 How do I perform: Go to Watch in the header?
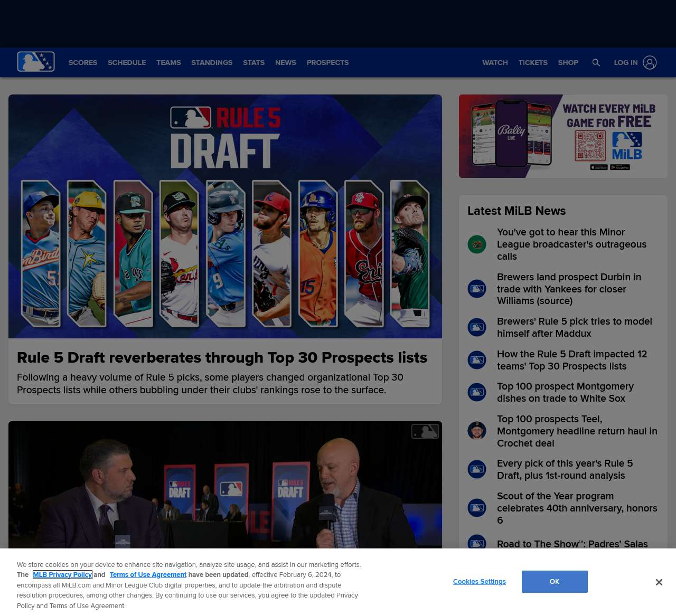click(x=495, y=62)
